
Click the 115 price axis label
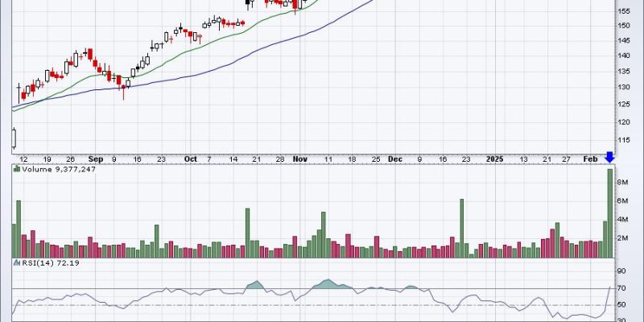[623, 140]
